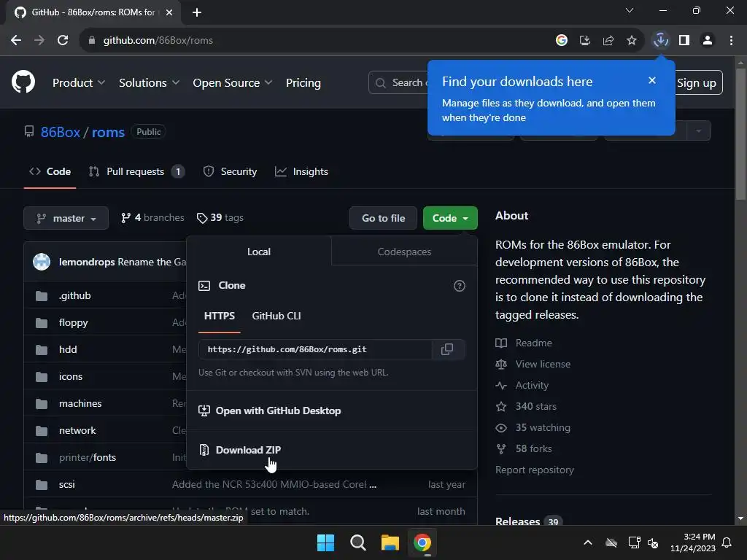Open the network folder

[77, 430]
